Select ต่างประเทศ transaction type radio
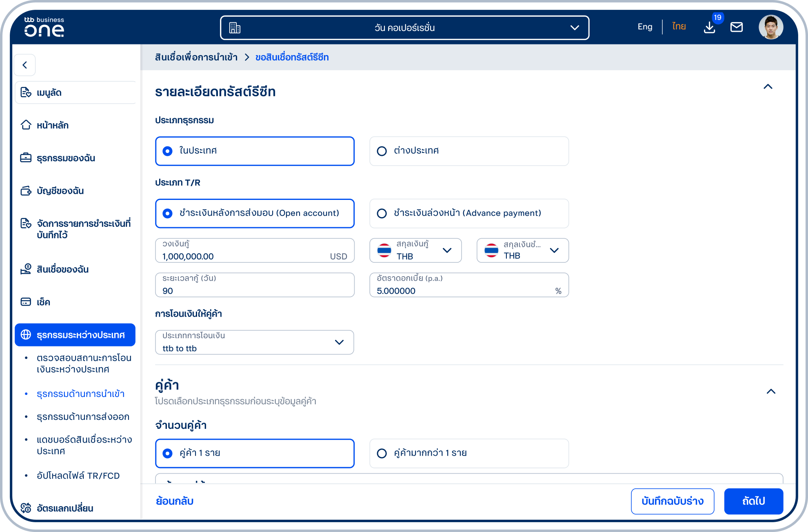 coord(469,151)
